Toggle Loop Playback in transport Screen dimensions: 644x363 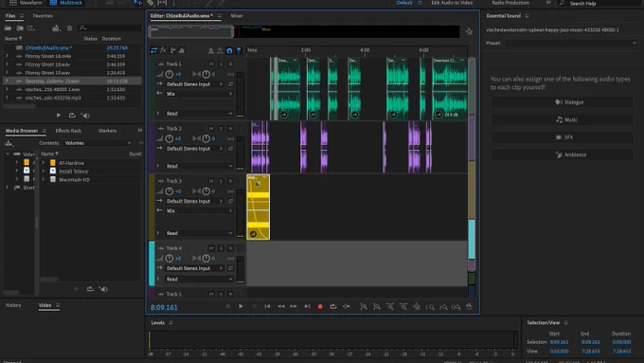click(x=333, y=307)
